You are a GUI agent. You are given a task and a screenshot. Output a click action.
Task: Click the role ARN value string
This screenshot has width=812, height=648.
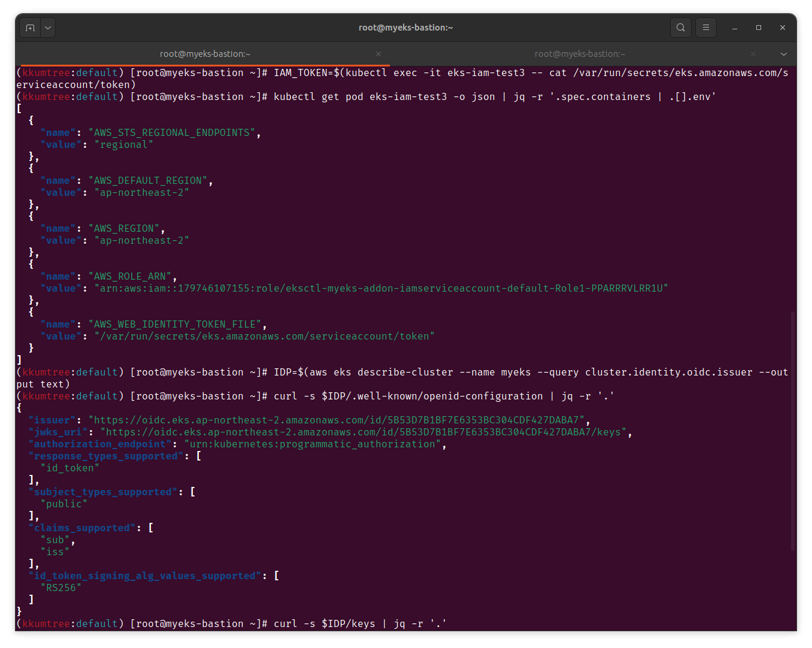pos(381,289)
